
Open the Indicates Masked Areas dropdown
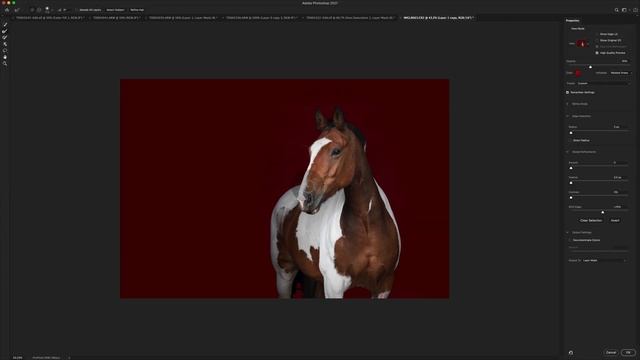click(x=620, y=73)
